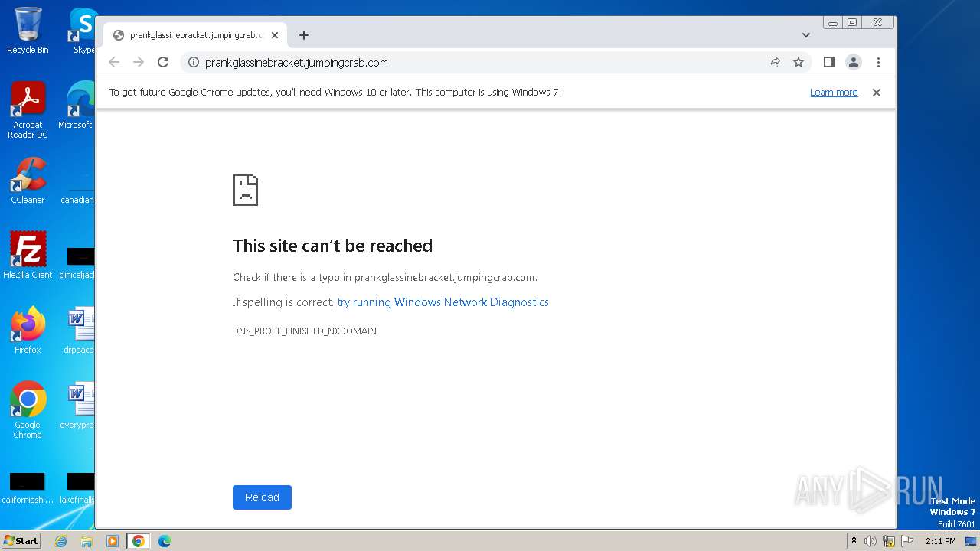This screenshot has height=551, width=980.
Task: Open californiashi desktop file
Action: pyautogui.click(x=28, y=488)
